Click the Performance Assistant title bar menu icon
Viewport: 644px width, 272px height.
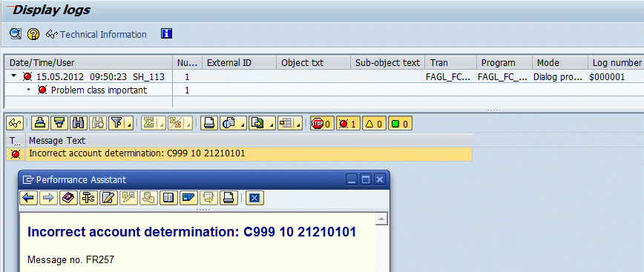tap(28, 179)
